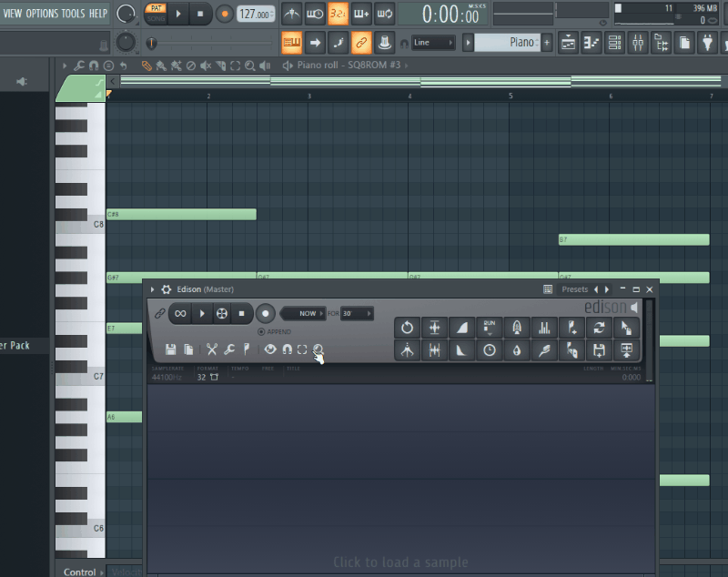728x577 pixels.
Task: Open the Piano roll view icon
Action: tap(591, 43)
